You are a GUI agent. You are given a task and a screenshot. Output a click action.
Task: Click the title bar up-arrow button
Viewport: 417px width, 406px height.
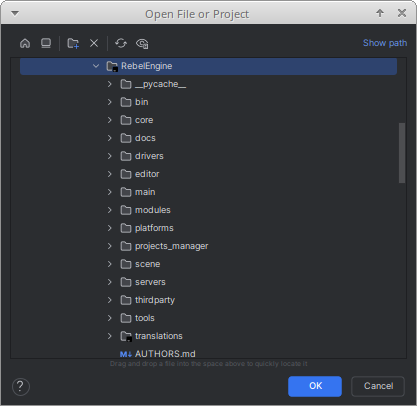pyautogui.click(x=380, y=13)
